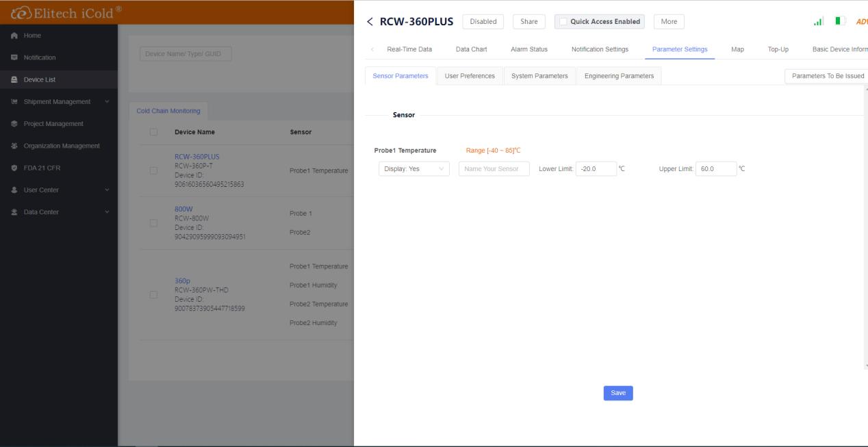Expand the Data Center submenu chevron

[106, 212]
